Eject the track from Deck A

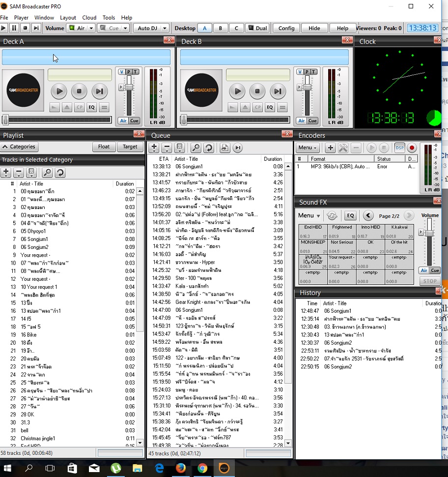[x=67, y=107]
